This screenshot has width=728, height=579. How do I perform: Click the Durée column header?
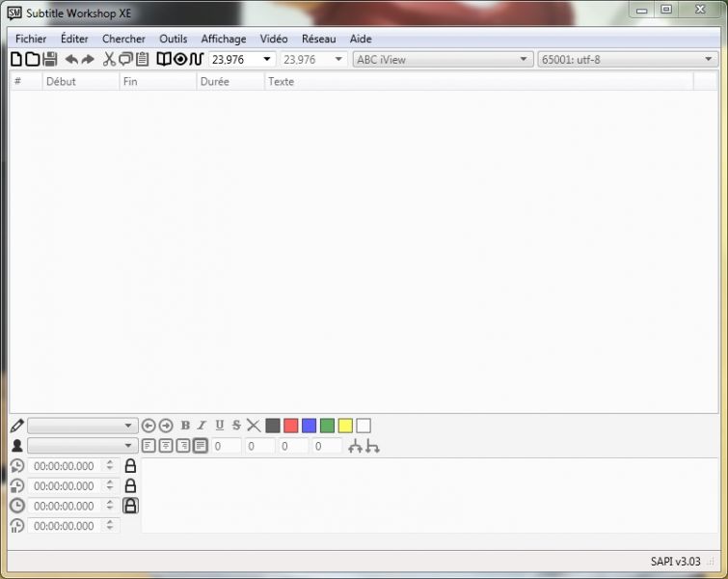[230, 81]
